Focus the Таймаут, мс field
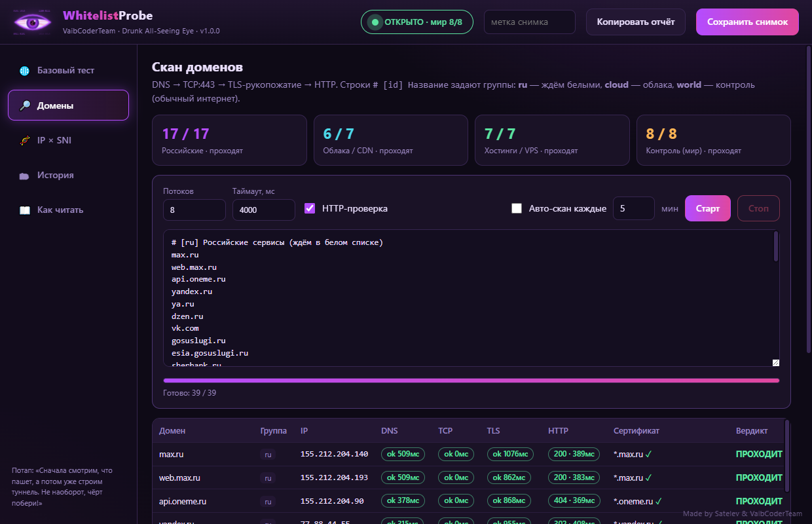This screenshot has width=812, height=524. pyautogui.click(x=264, y=210)
